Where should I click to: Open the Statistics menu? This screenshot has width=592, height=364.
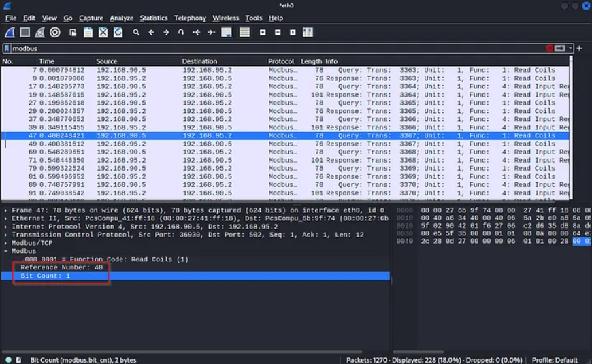click(153, 18)
